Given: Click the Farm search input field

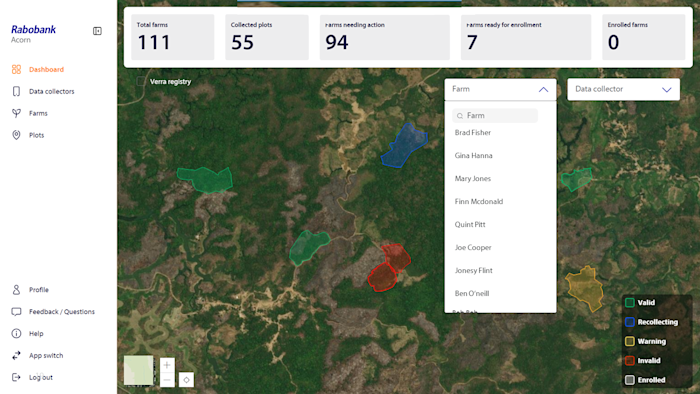Looking at the screenshot, I should pos(495,116).
